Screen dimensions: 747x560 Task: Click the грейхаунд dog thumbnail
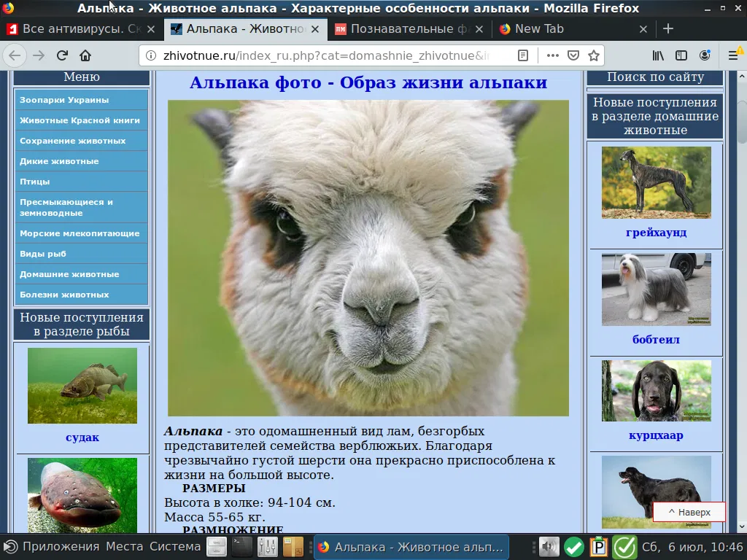tap(657, 183)
